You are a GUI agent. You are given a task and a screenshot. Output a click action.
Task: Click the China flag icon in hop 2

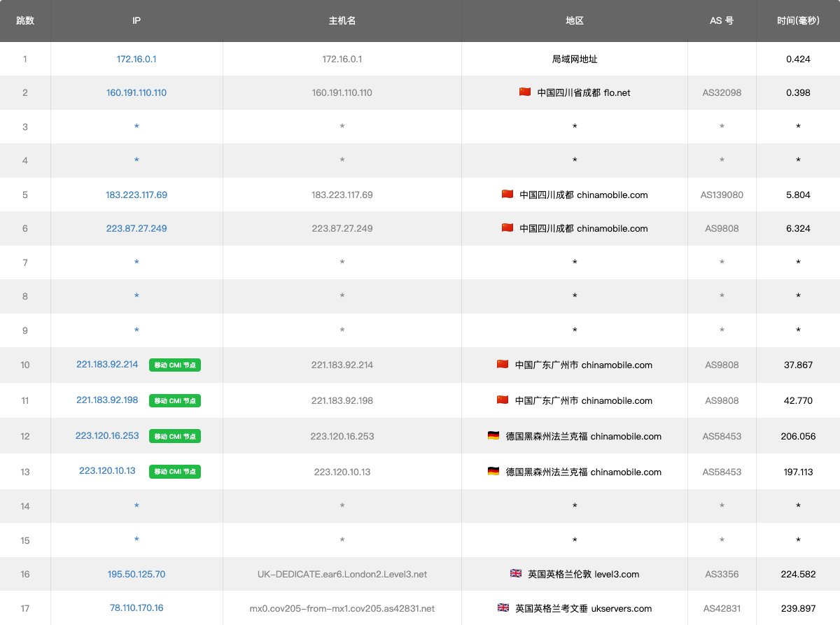pos(525,92)
